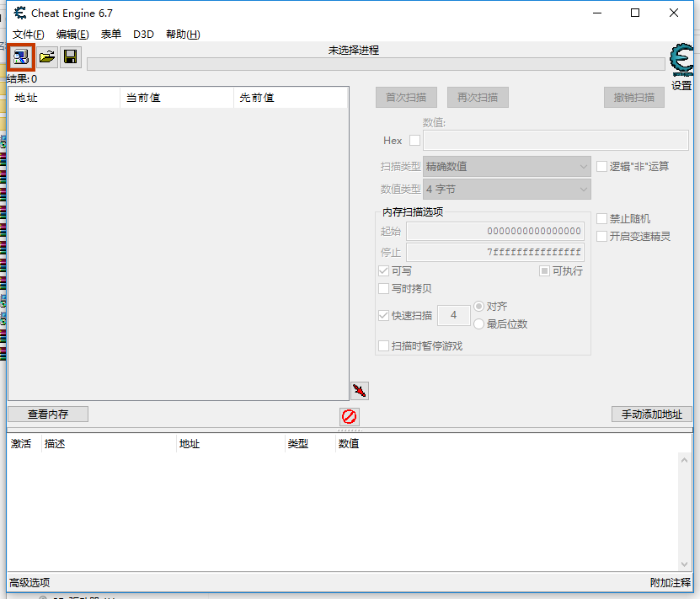Click the 数值 input field
Viewport: 700px width, 599px height.
555,141
